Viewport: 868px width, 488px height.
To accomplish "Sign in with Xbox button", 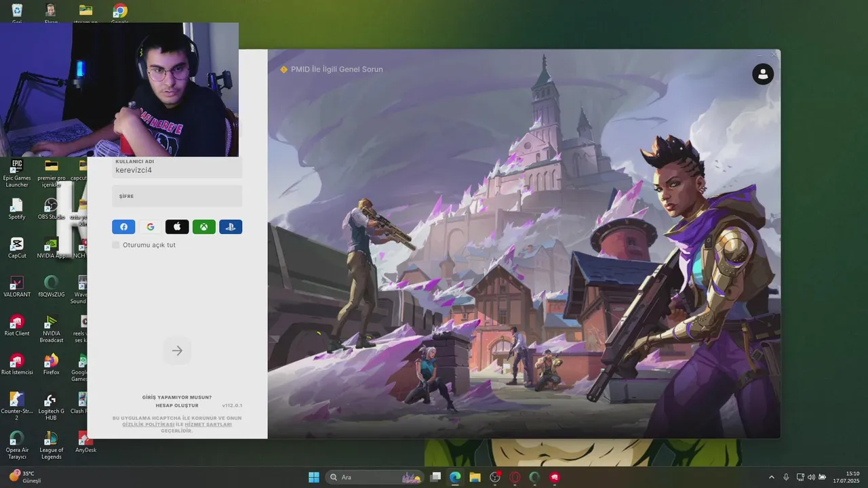I will pyautogui.click(x=204, y=227).
